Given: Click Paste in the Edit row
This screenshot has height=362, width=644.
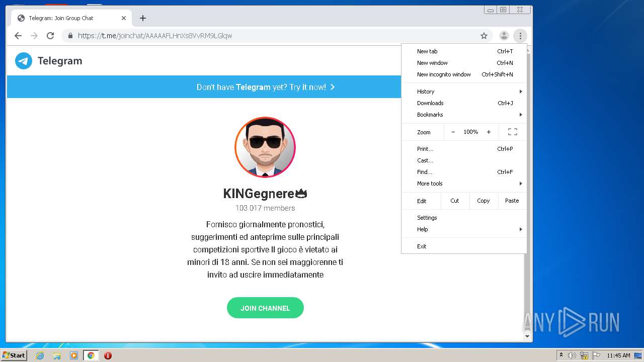Looking at the screenshot, I should click(x=512, y=201).
